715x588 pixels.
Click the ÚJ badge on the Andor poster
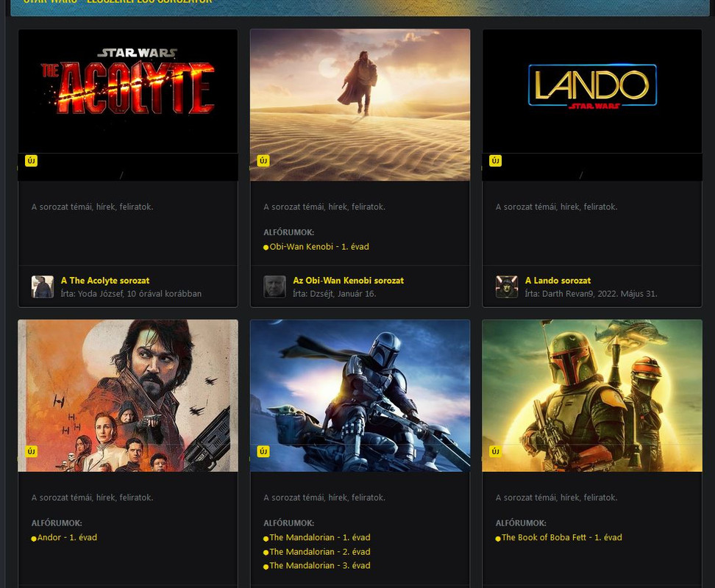click(31, 451)
